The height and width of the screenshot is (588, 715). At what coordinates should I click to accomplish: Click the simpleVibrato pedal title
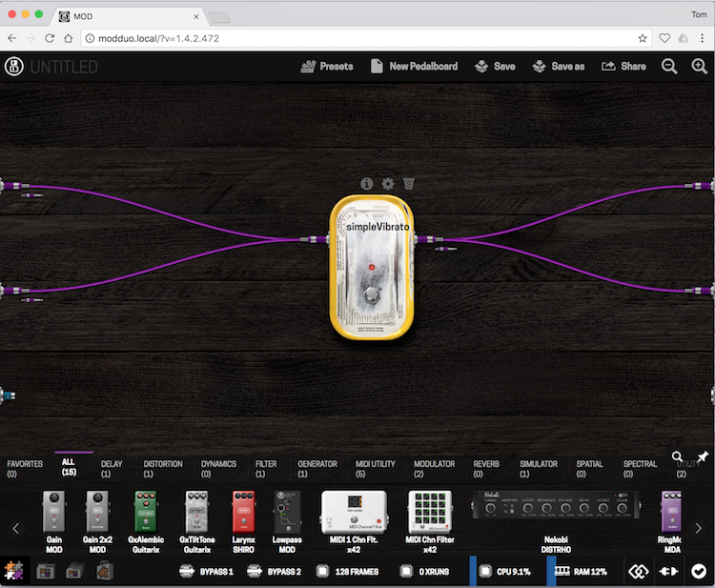click(x=378, y=227)
